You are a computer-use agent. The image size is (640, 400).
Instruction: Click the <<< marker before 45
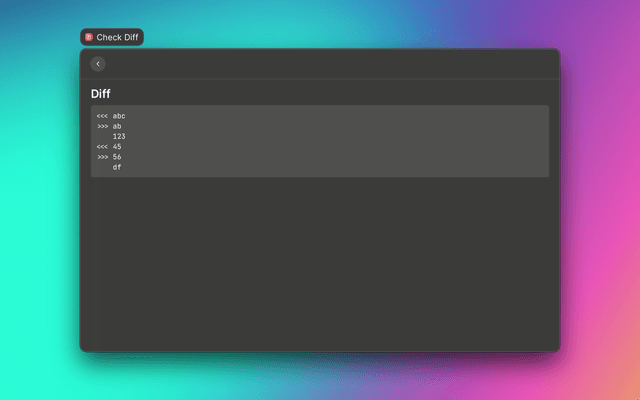click(102, 147)
